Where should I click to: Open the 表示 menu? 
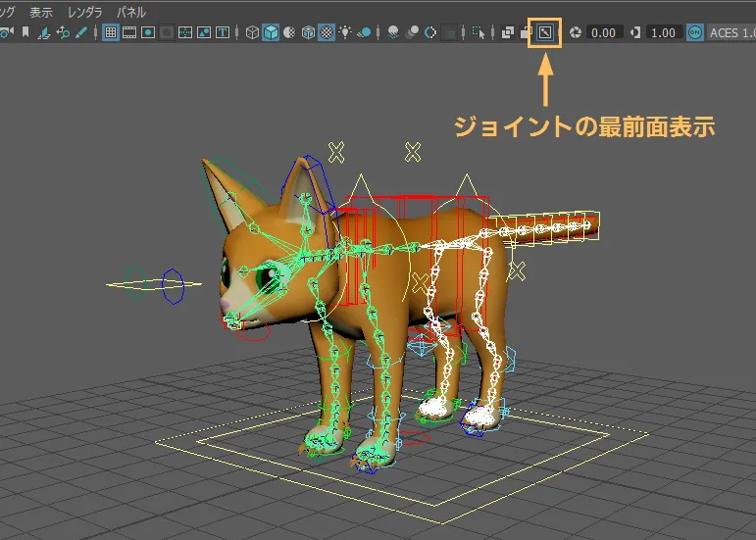41,12
